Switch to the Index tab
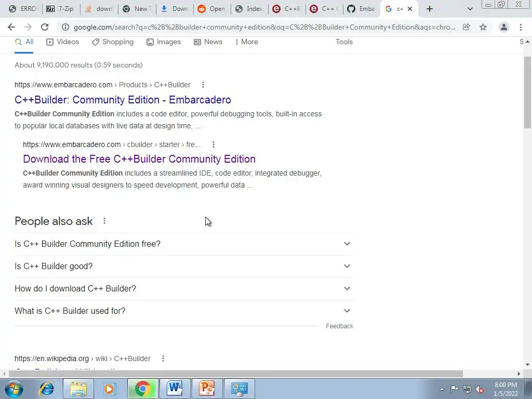 click(x=249, y=9)
